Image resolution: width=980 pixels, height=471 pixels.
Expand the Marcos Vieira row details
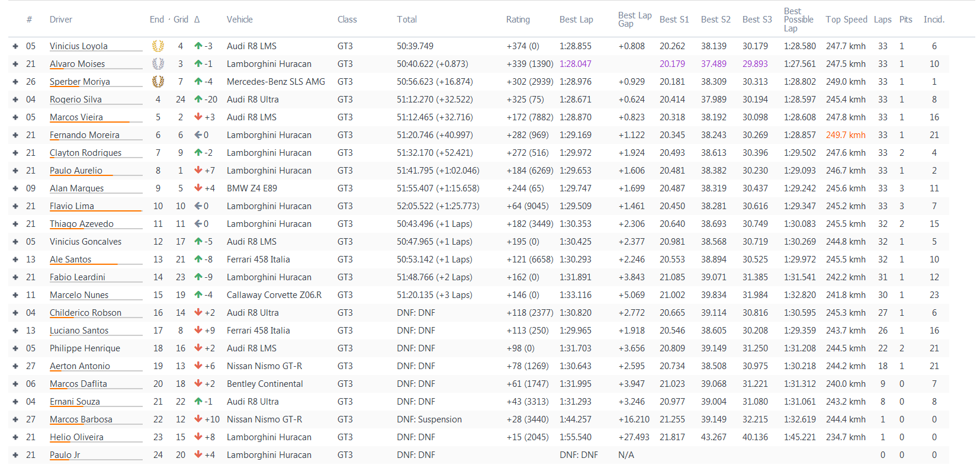15,117
